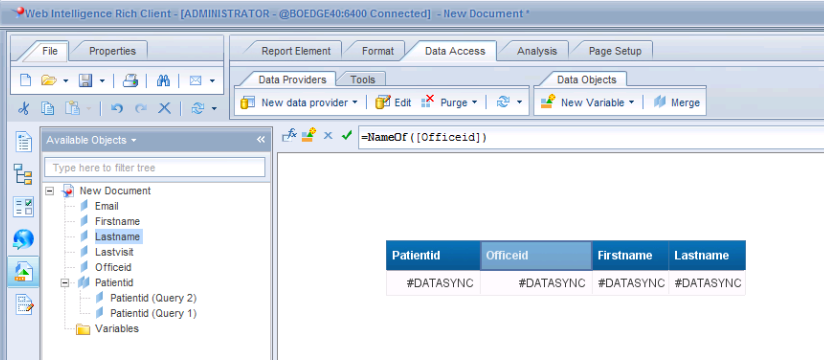Cut with scissors icon
This screenshot has width=824, height=360.
click(x=24, y=108)
